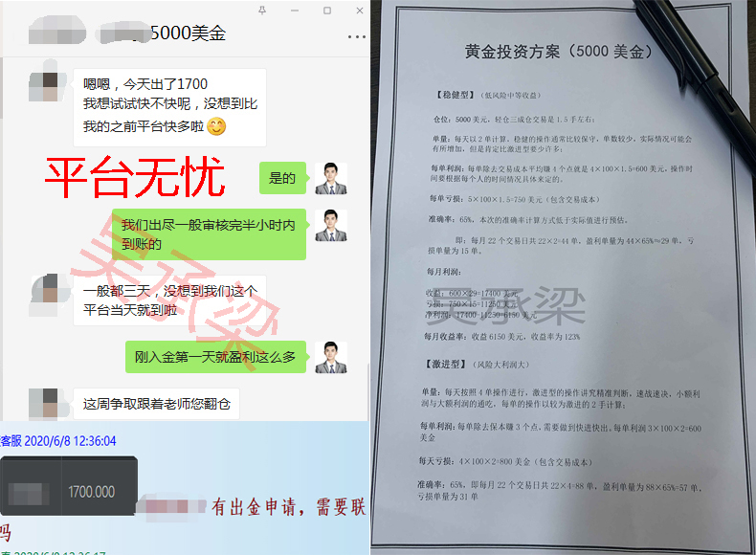Click the red text '有出金申请，需要联'
756x555 pixels.
tap(289, 507)
